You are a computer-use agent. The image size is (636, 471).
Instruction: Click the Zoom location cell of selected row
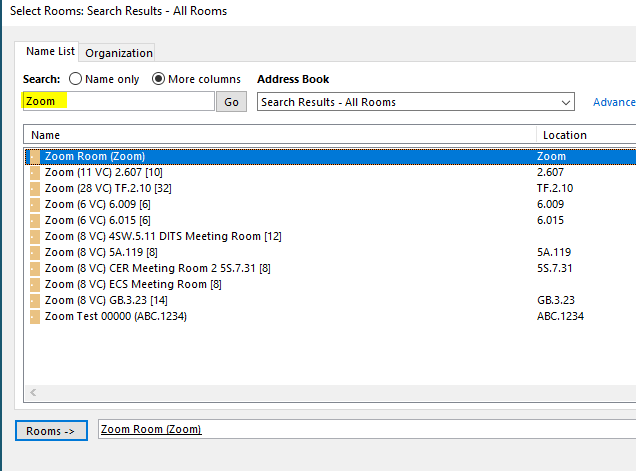[x=551, y=157]
